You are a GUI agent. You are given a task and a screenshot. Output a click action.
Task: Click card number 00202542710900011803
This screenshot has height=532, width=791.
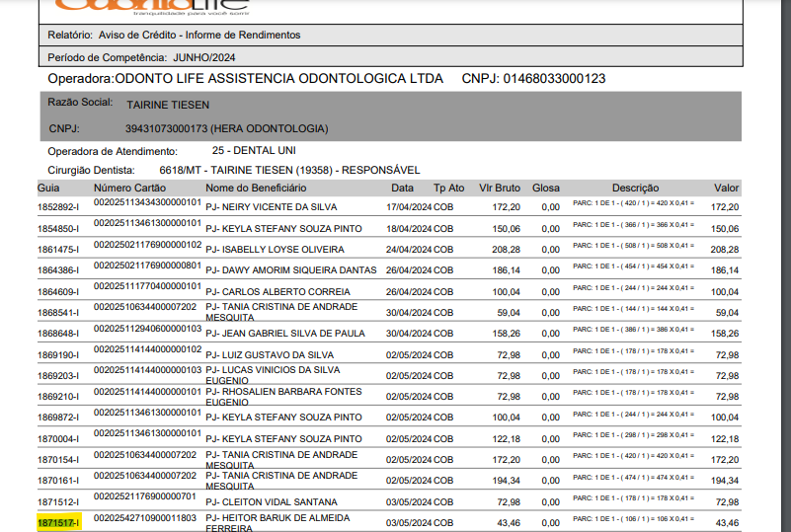click(x=145, y=518)
